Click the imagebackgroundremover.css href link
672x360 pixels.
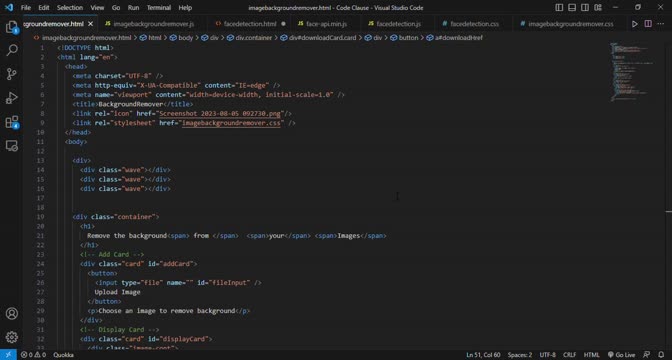pos(231,123)
